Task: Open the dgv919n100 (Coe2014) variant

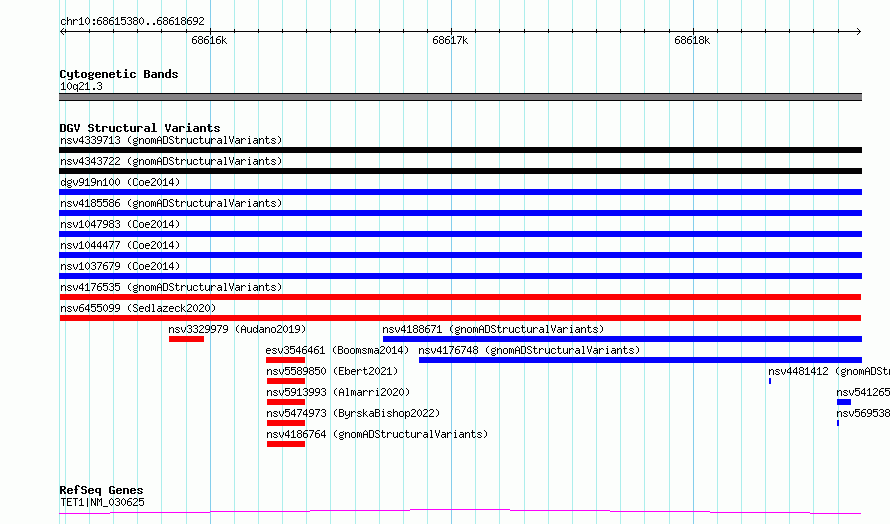Action: pyautogui.click(x=120, y=182)
